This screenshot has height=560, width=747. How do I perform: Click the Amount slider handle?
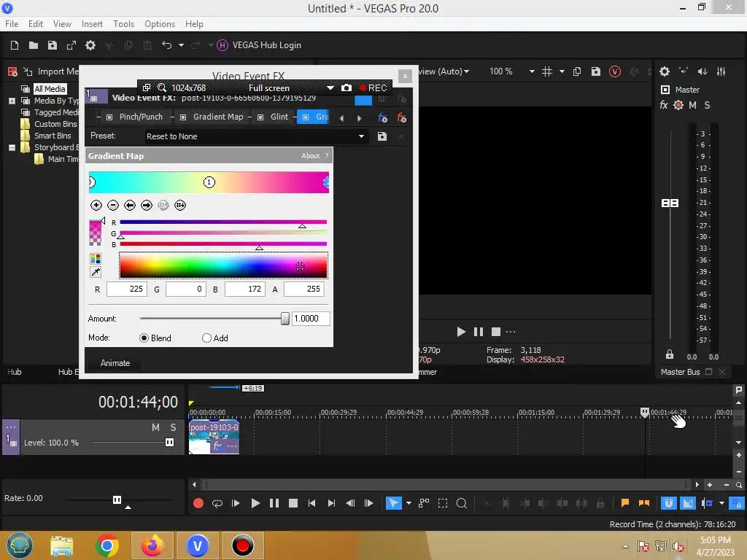pyautogui.click(x=285, y=319)
